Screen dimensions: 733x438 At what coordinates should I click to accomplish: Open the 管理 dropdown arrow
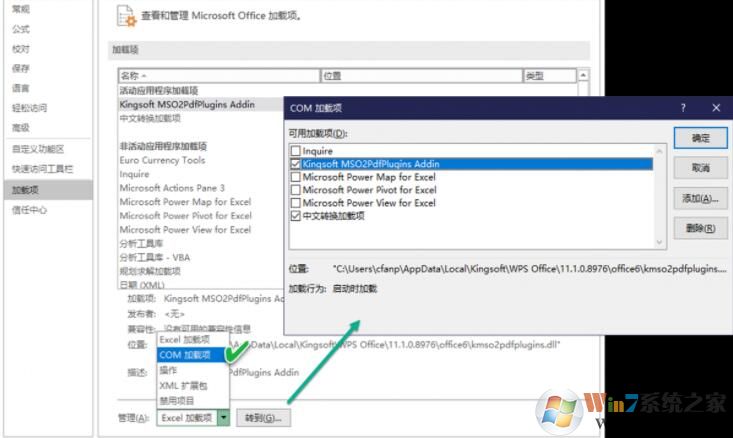224,417
